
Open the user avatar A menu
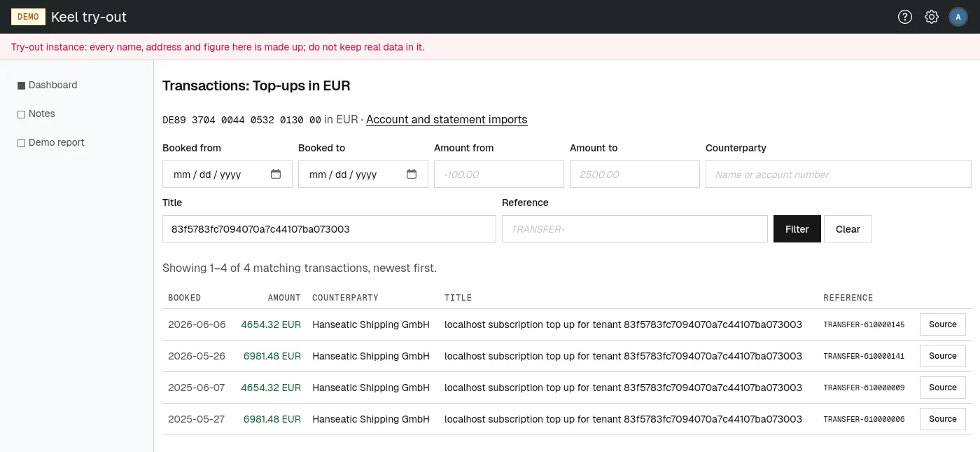[x=958, y=17]
